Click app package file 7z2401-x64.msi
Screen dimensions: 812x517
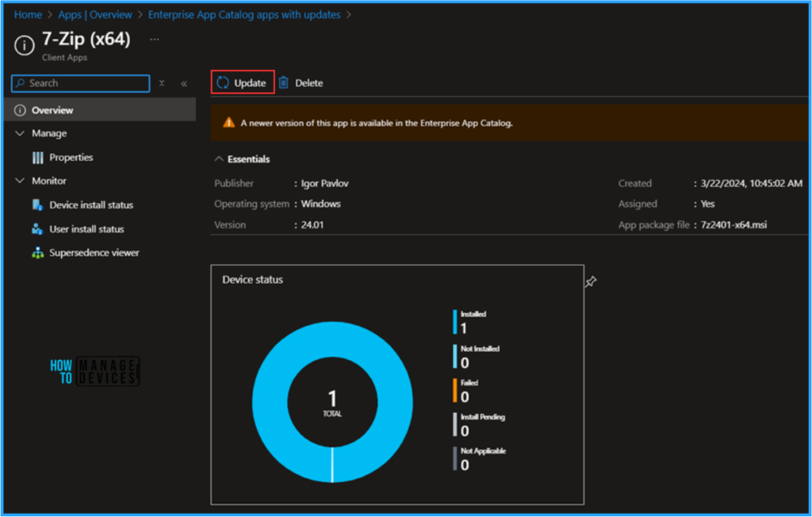733,225
